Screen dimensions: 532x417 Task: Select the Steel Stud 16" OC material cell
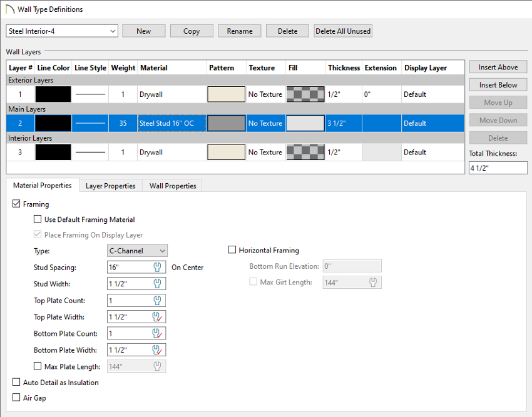coord(171,123)
